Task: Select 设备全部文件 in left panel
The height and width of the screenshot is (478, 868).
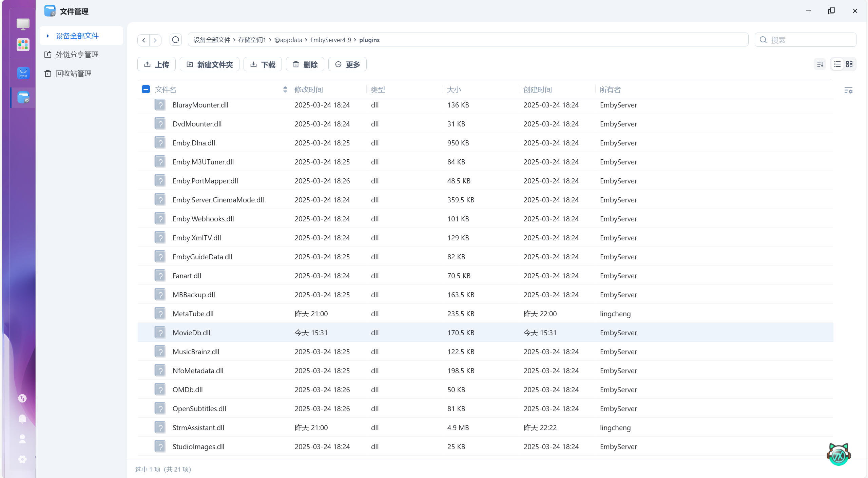Action: tap(81, 36)
